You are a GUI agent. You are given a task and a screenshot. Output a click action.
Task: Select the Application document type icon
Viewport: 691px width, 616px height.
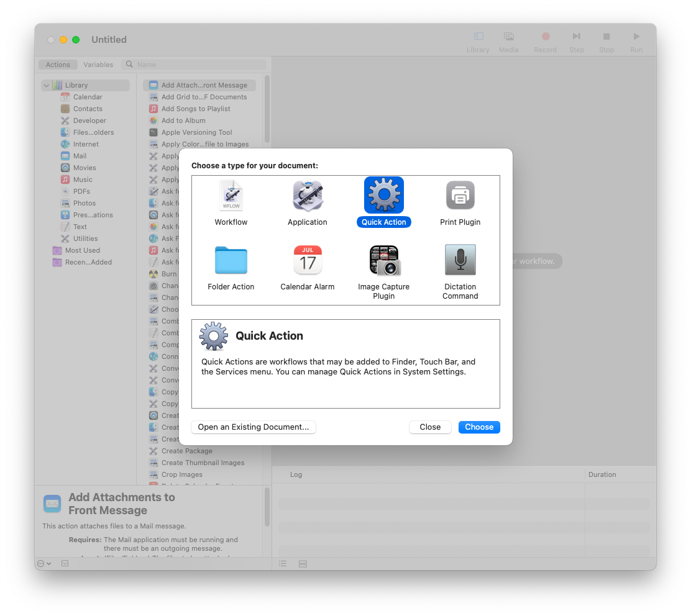[x=308, y=196]
